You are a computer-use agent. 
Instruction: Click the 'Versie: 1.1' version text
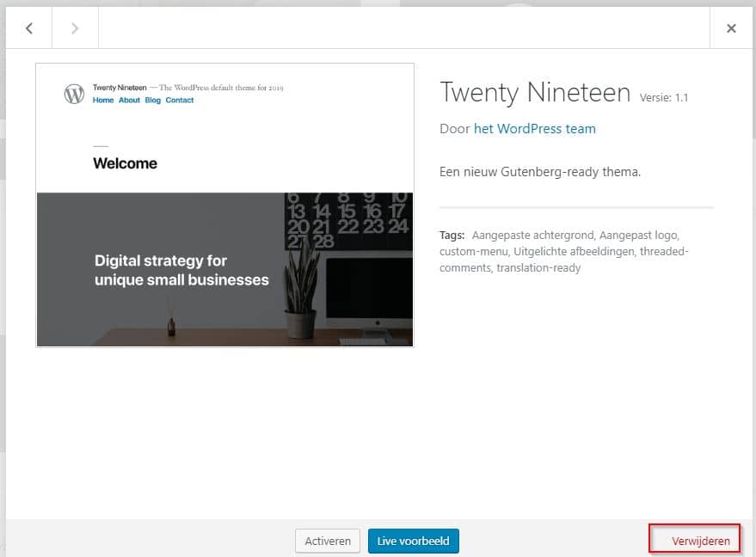[663, 98]
